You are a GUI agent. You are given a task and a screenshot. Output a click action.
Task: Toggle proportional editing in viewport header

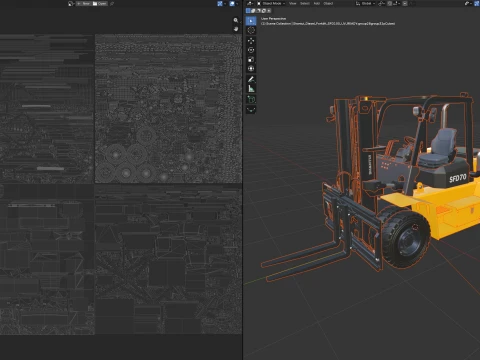pos(405,3)
